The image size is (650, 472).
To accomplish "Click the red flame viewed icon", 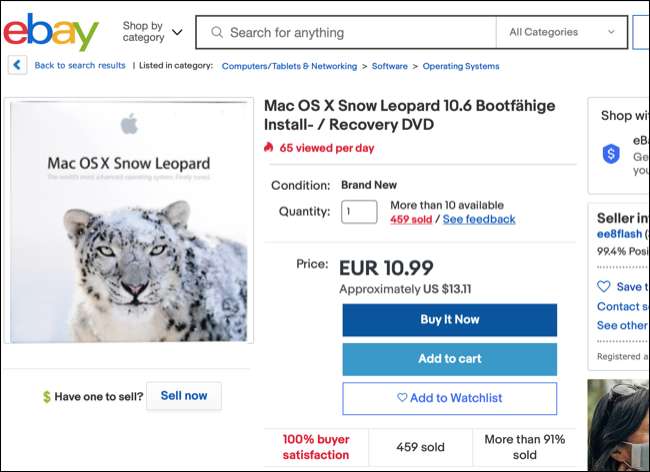I will click(x=269, y=147).
